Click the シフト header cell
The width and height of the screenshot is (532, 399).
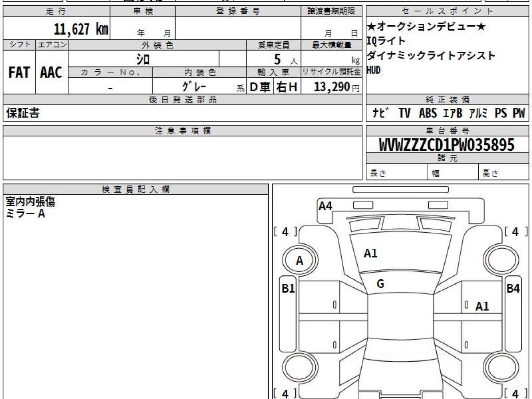19,45
